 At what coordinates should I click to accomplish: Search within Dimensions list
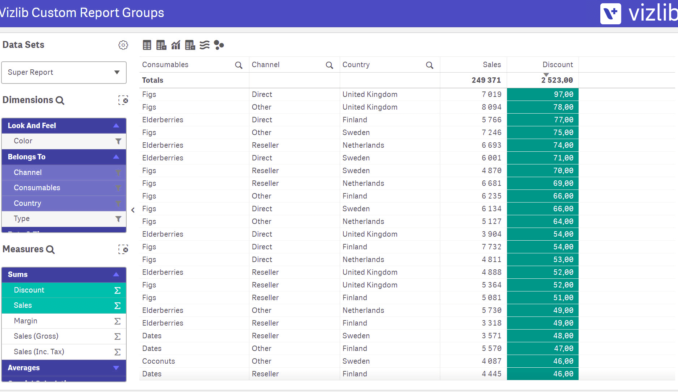coord(60,100)
